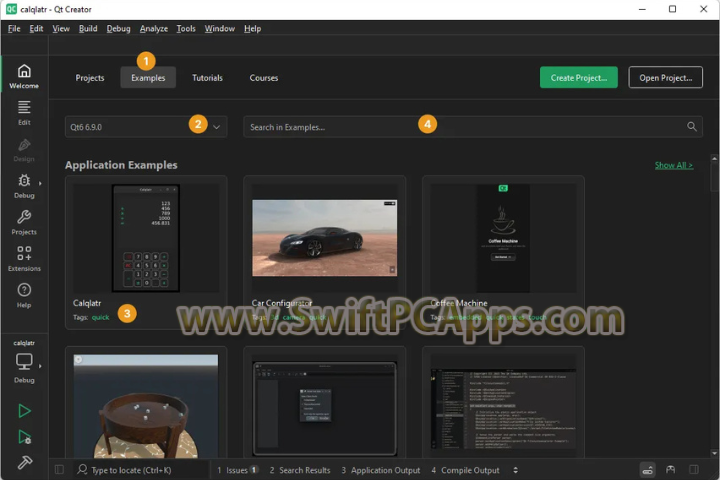Viewport: 720px width, 480px height.
Task: Open the code editor example thumbnail
Action: click(x=503, y=408)
